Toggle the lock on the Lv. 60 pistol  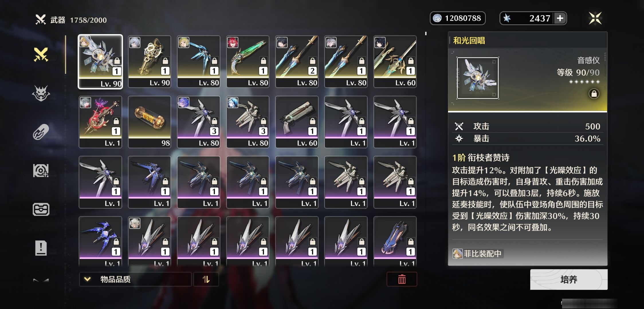pyautogui.click(x=312, y=121)
